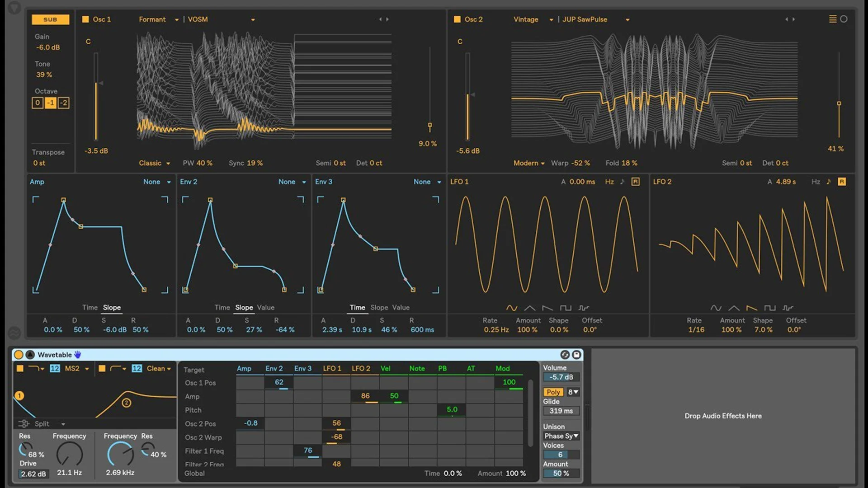Go to previous wavetable in Osc 1
Viewport: 868px width, 488px height.
point(380,19)
